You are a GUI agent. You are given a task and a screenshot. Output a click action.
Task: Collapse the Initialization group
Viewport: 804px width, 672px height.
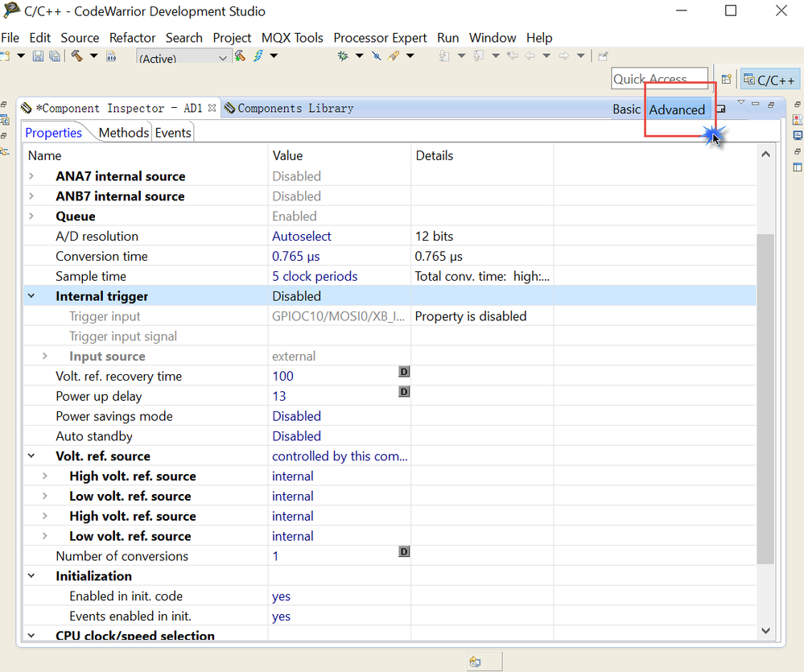click(31, 576)
